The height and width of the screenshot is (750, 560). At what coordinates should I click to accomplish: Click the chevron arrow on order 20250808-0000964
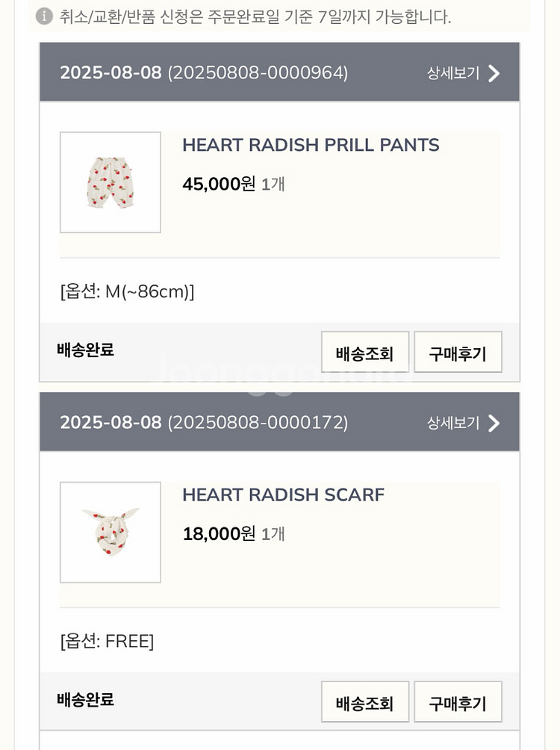[x=494, y=73]
